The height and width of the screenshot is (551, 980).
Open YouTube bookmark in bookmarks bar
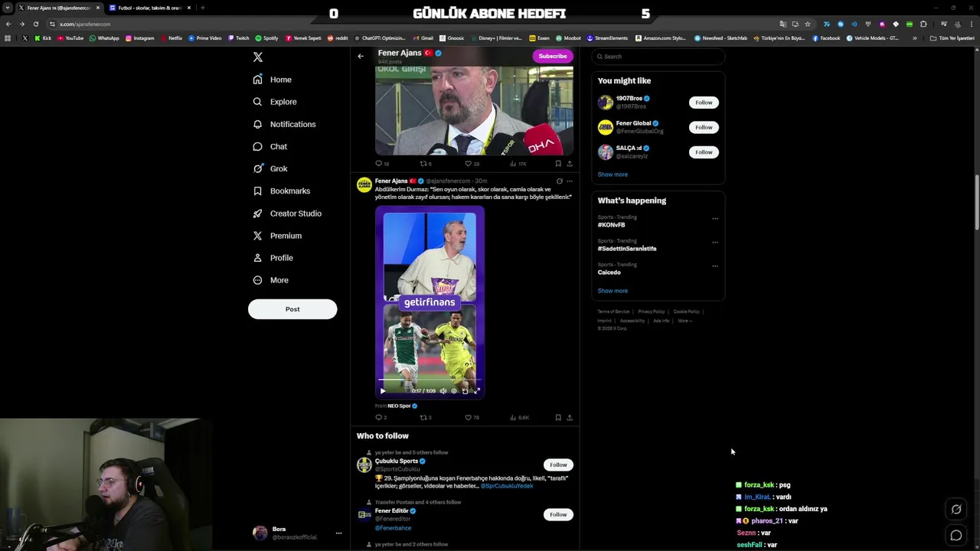(70, 38)
